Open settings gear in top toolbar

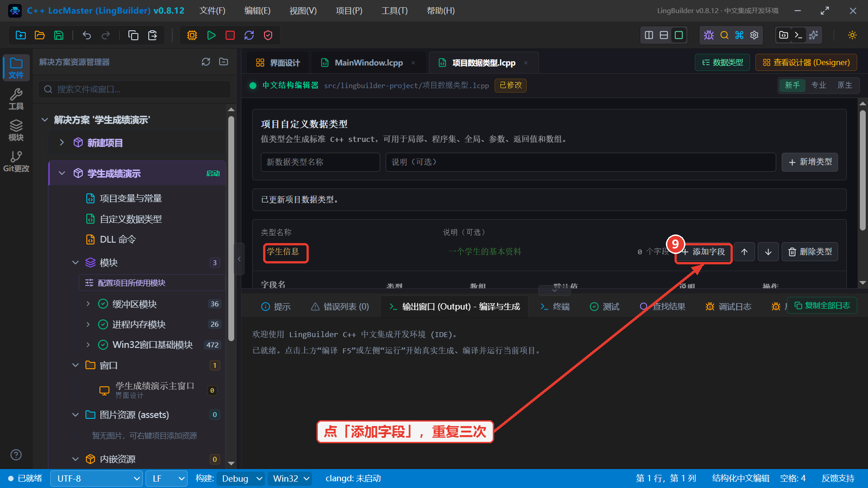point(754,35)
